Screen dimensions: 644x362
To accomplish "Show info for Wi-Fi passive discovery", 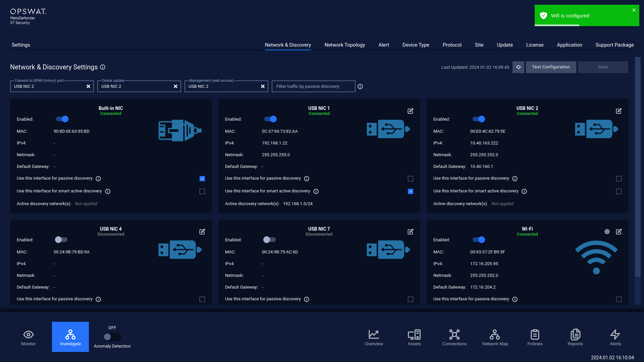I will click(x=515, y=299).
